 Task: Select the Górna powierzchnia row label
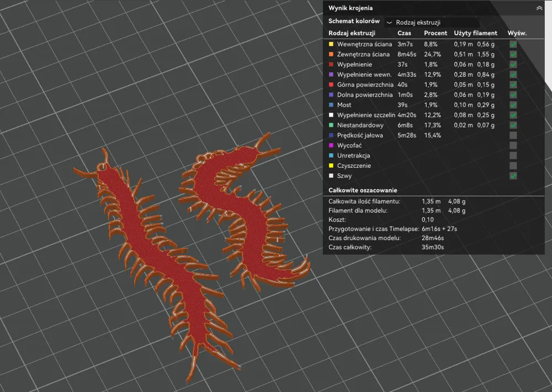365,85
